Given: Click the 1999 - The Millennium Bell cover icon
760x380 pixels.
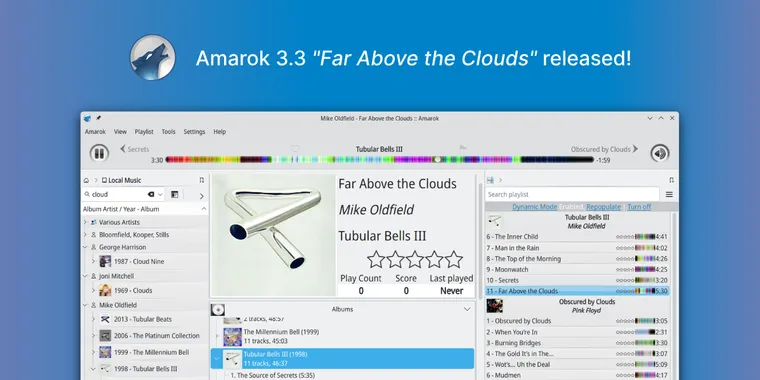Looking at the screenshot, I should [x=105, y=352].
